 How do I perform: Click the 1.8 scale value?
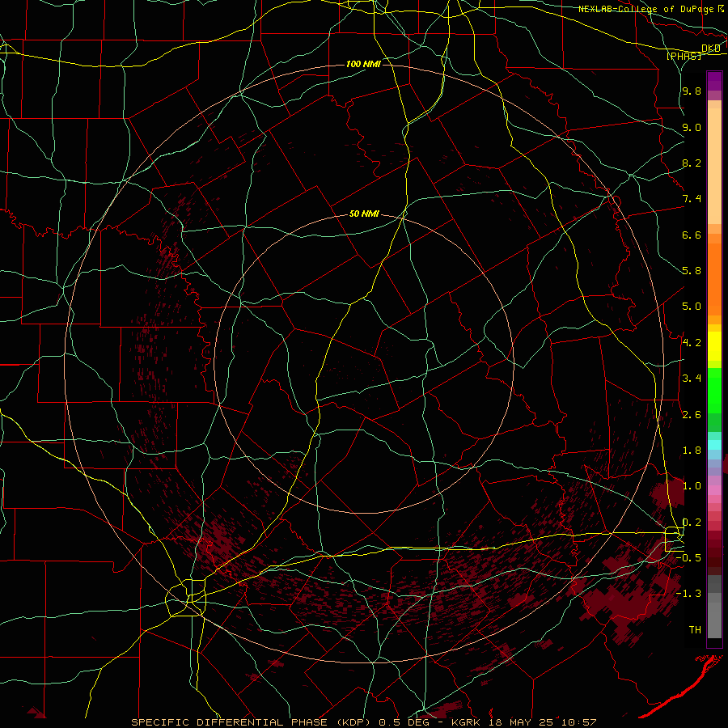692,451
